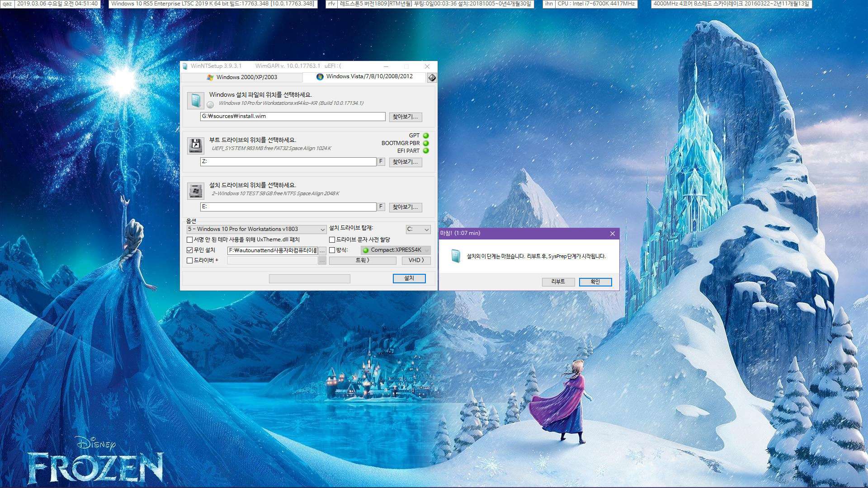
Task: Click the 레드스톤5 버전1809 text in the top bar
Action: click(x=435, y=4)
